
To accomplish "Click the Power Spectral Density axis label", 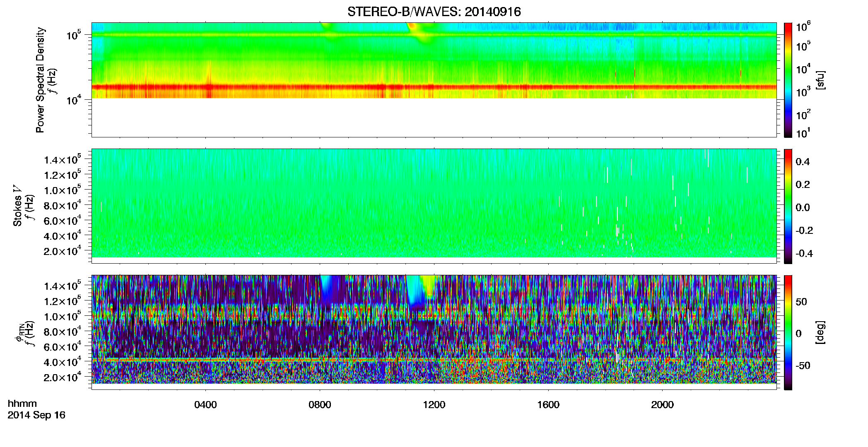I will coord(40,80).
